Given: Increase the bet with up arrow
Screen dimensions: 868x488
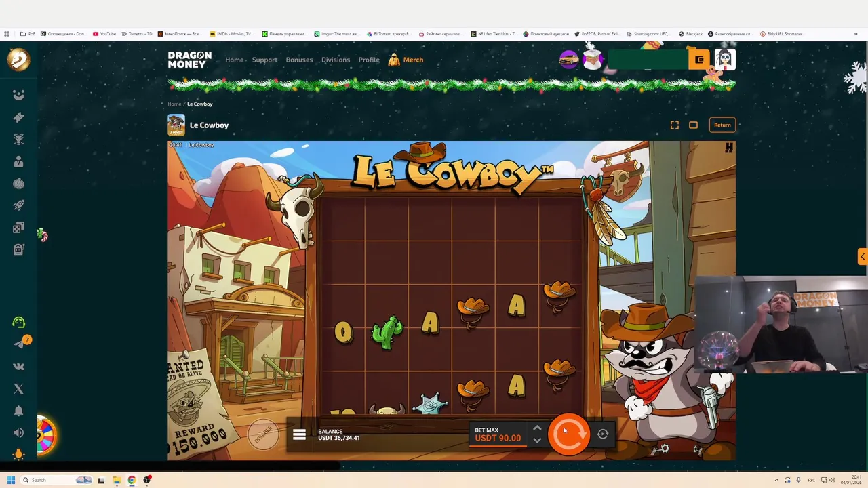Looking at the screenshot, I should [537, 428].
